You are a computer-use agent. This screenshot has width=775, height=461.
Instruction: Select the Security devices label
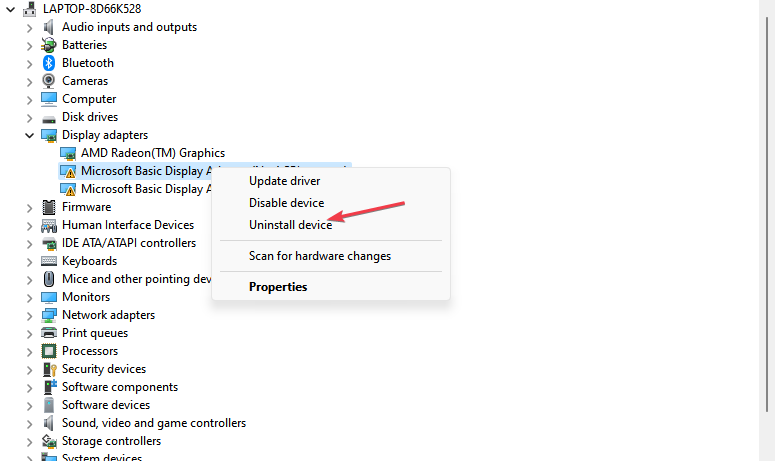click(x=104, y=369)
